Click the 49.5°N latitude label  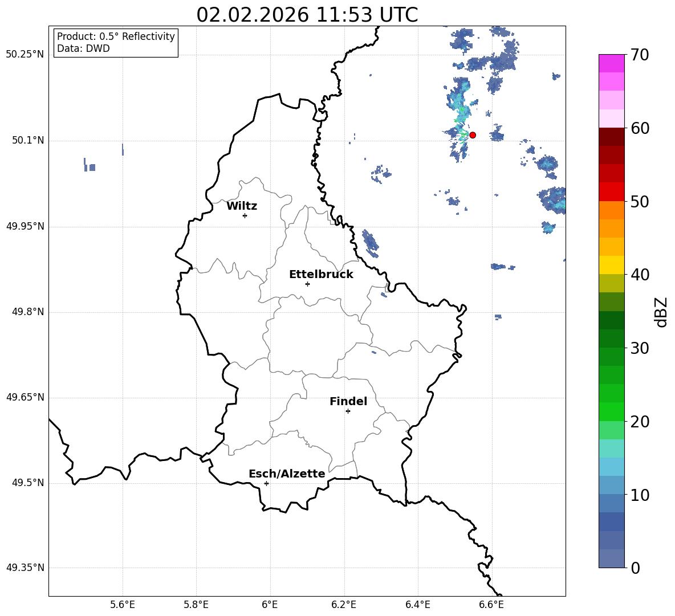[28, 483]
